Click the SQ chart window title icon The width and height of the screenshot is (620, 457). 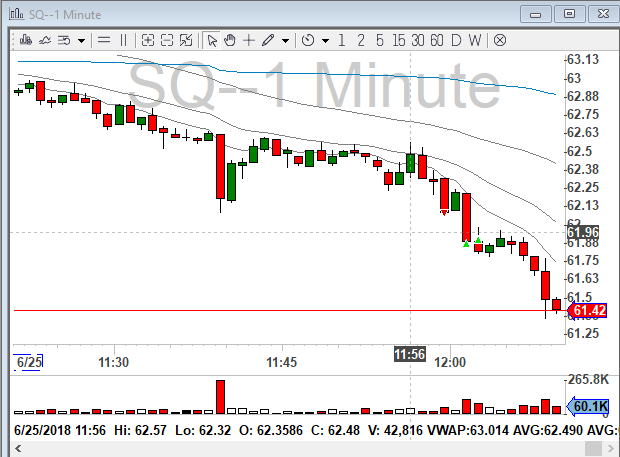(x=16, y=14)
